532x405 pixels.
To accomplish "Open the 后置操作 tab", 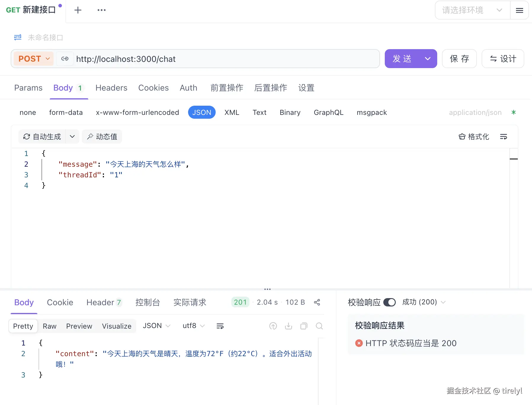I will tap(271, 88).
